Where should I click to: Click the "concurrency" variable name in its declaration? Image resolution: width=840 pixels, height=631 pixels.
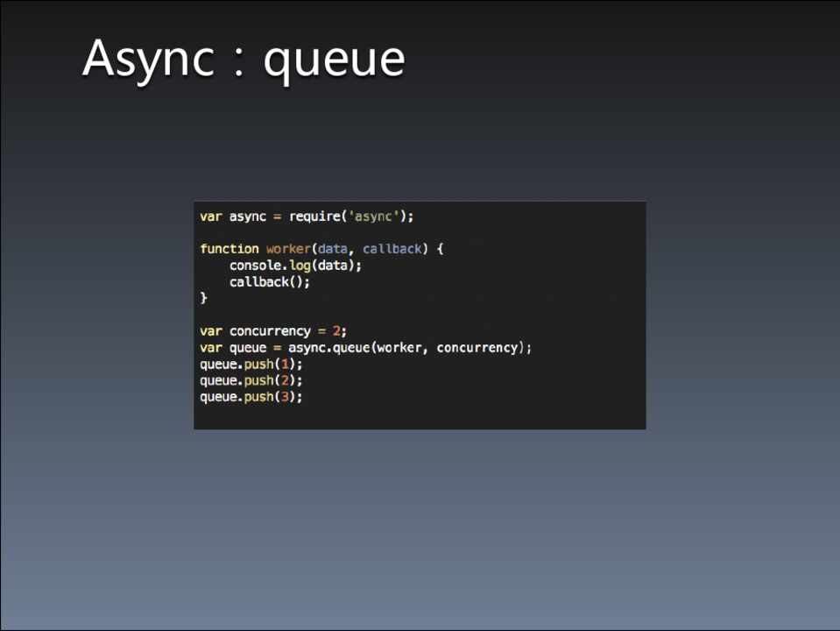pyautogui.click(x=270, y=331)
